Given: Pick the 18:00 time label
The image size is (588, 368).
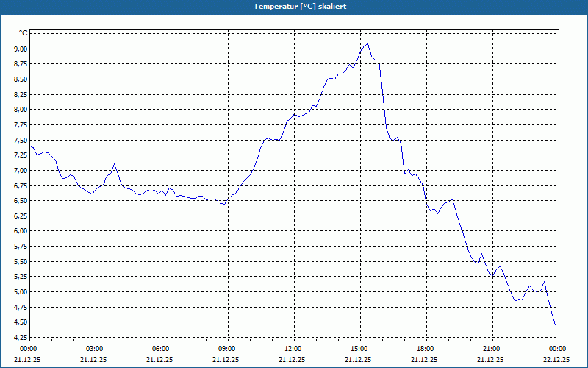Looking at the screenshot, I should click(425, 348).
